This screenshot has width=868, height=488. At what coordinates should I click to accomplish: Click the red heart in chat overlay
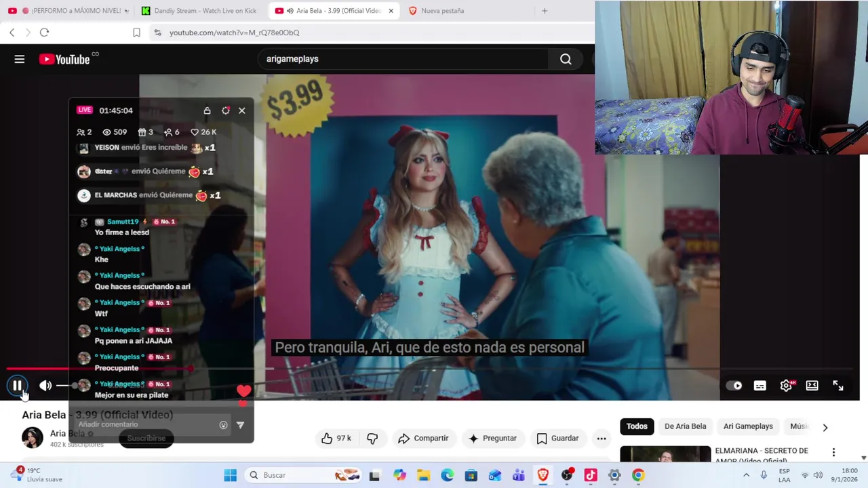click(243, 391)
